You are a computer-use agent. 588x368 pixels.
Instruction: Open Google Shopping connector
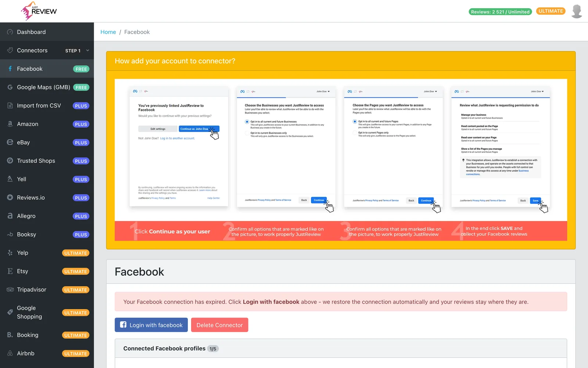pyautogui.click(x=47, y=312)
